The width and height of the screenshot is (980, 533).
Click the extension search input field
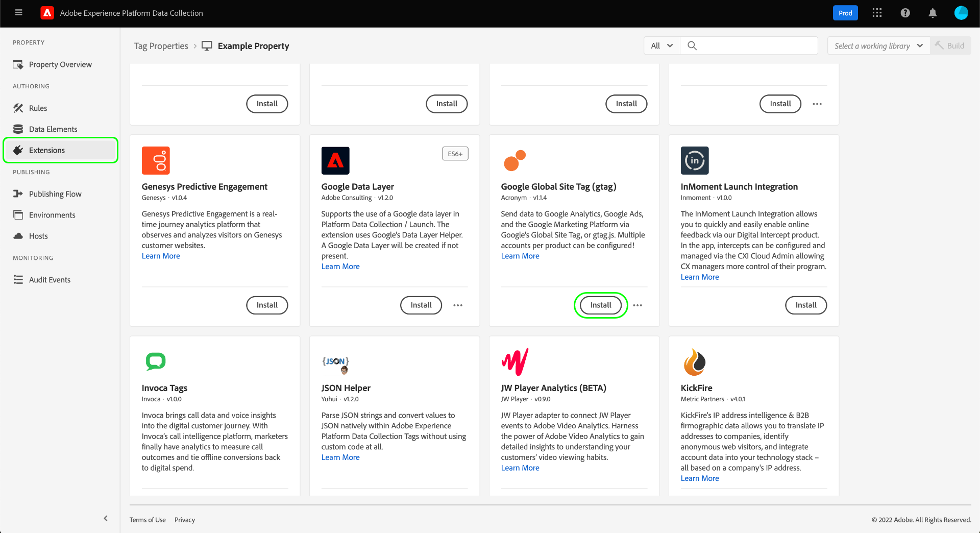point(755,46)
